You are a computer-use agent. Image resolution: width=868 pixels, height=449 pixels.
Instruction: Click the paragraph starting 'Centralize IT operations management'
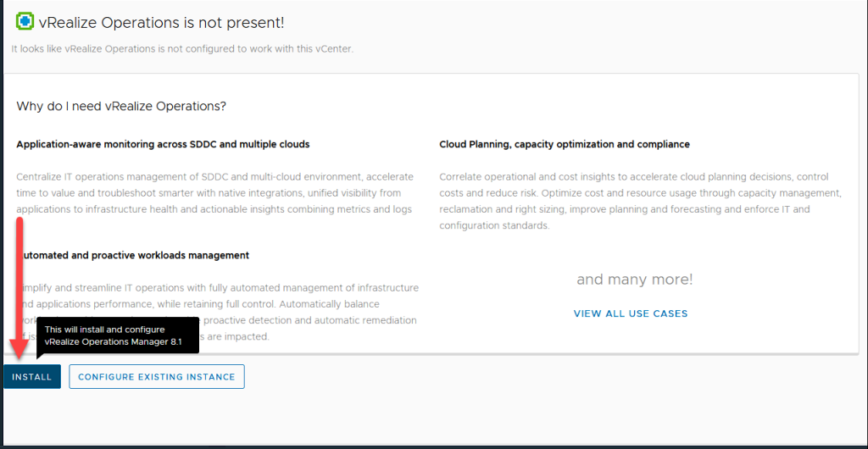tap(214, 193)
